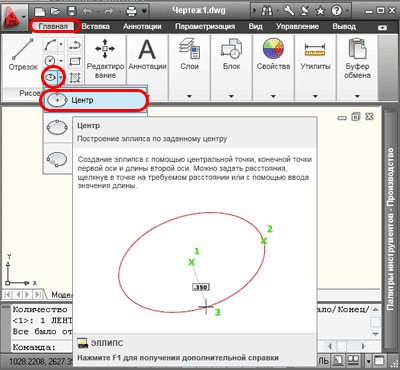Open the Редактирование move panel button

(105, 59)
